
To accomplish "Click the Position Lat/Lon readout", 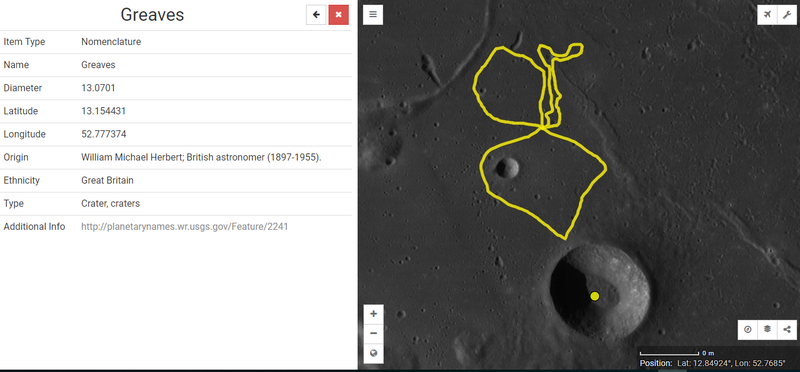I will (712, 363).
